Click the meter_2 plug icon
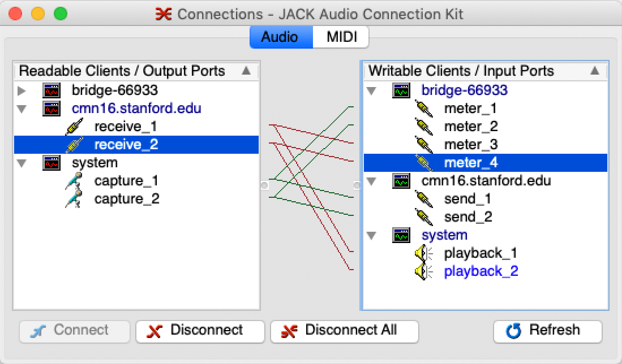This screenshot has height=364, width=622. (x=424, y=127)
